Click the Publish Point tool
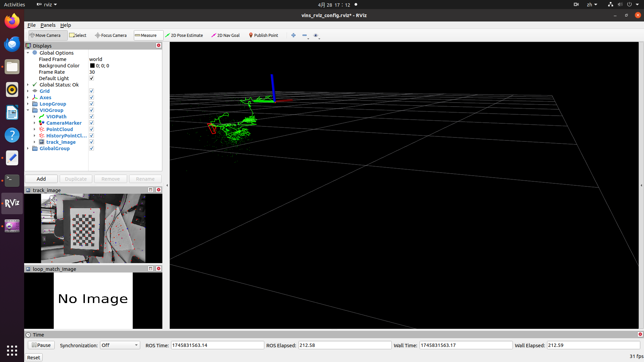This screenshot has height=362, width=644. 263,35
